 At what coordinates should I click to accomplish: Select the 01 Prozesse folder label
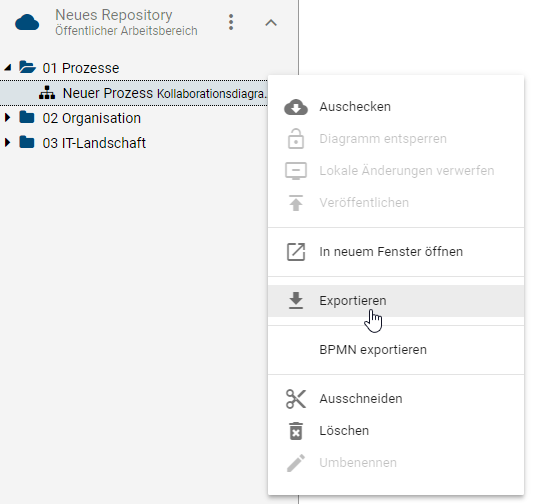click(81, 68)
